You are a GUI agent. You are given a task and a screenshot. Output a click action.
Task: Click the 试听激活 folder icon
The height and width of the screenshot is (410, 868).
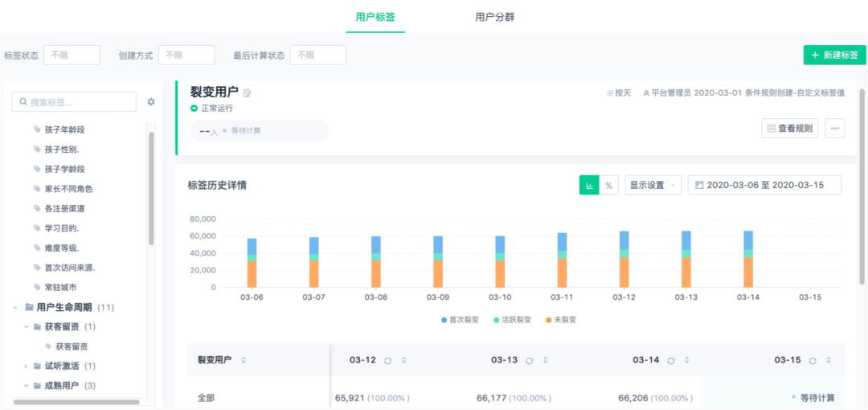coord(38,367)
